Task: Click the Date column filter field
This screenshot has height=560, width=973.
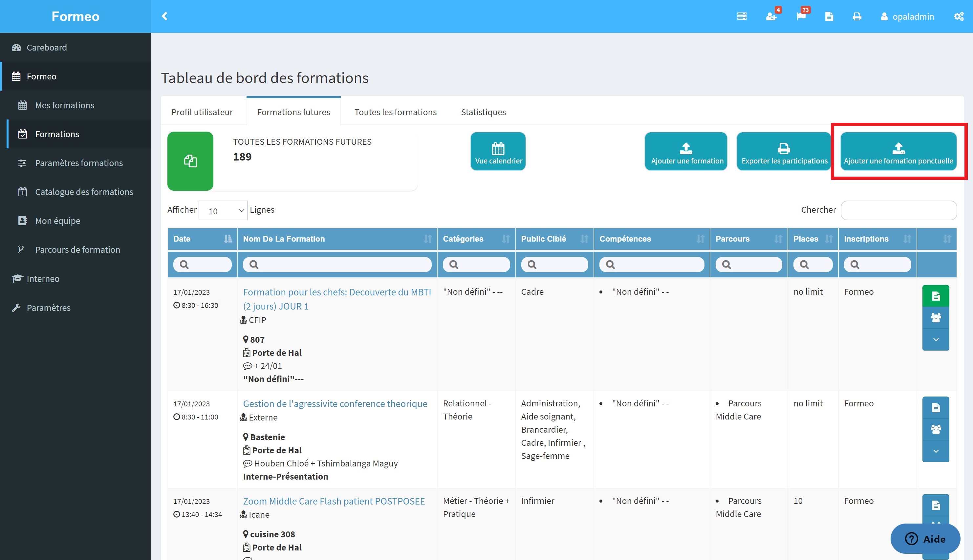Action: point(202,264)
